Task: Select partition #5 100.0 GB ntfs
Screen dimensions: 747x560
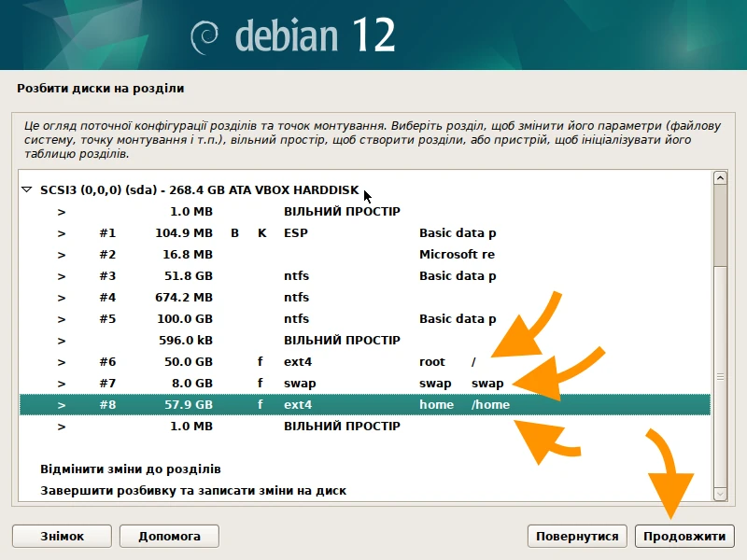Action: 365,318
